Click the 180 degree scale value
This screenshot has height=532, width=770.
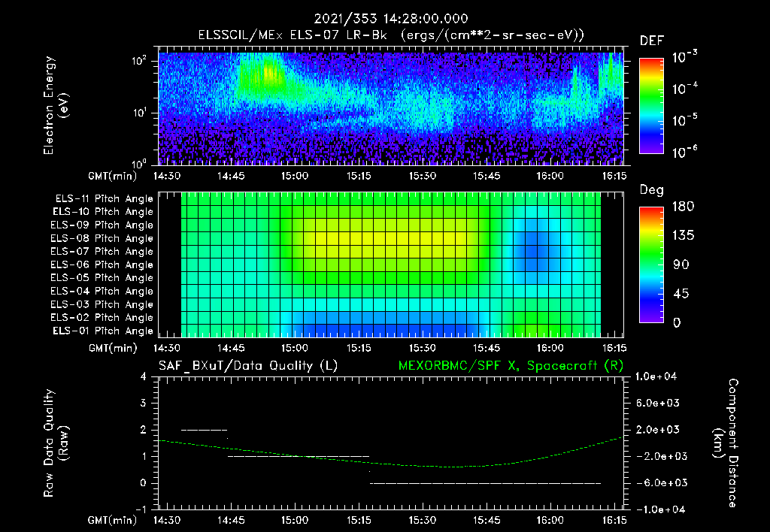[684, 207]
